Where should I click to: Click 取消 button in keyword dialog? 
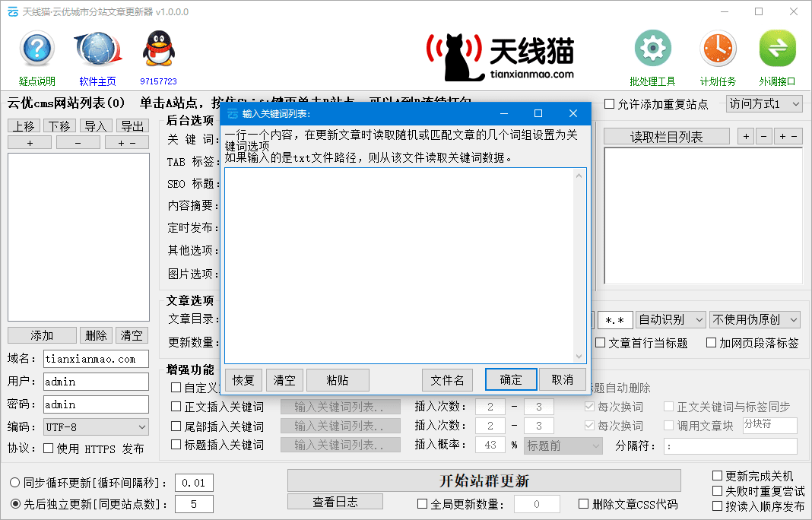click(x=563, y=379)
